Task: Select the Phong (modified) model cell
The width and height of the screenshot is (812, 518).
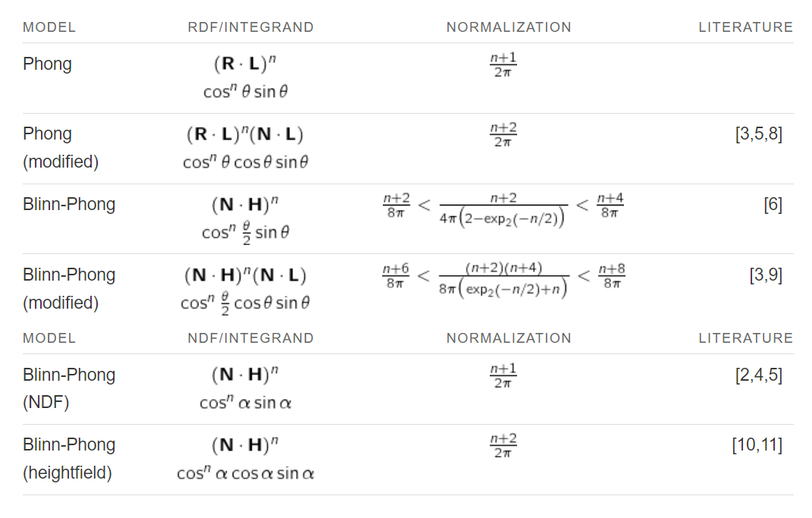Action: coord(61,148)
